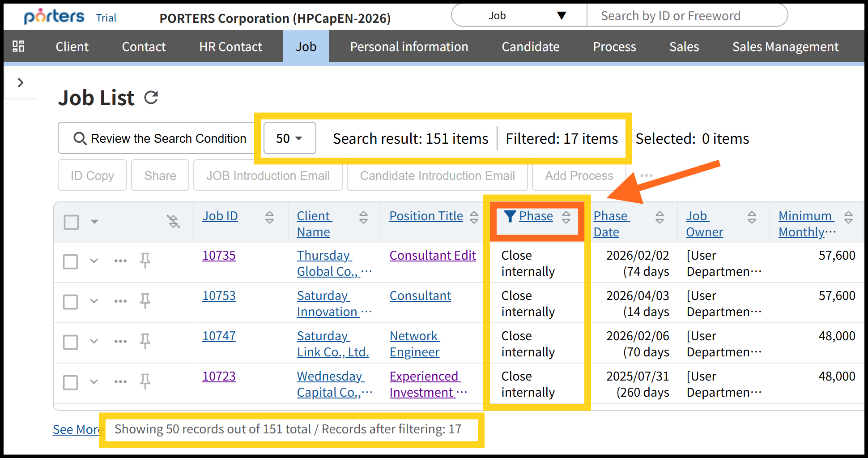Select the checkbox for job 10735
Viewport: 868px width, 458px height.
[x=71, y=261]
